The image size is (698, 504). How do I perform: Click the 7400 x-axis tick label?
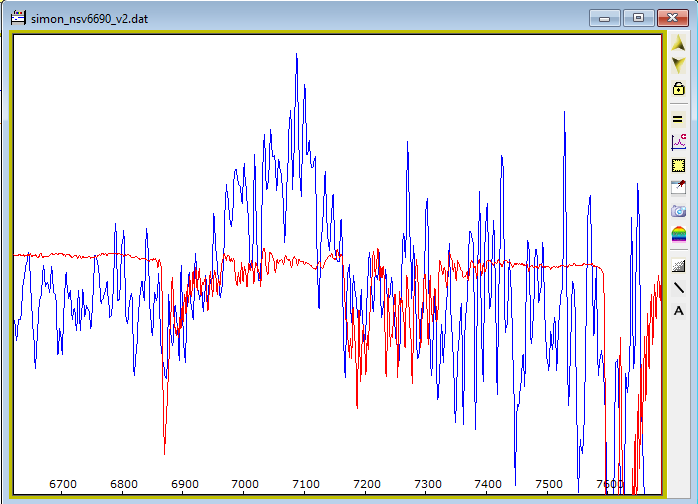pos(488,484)
